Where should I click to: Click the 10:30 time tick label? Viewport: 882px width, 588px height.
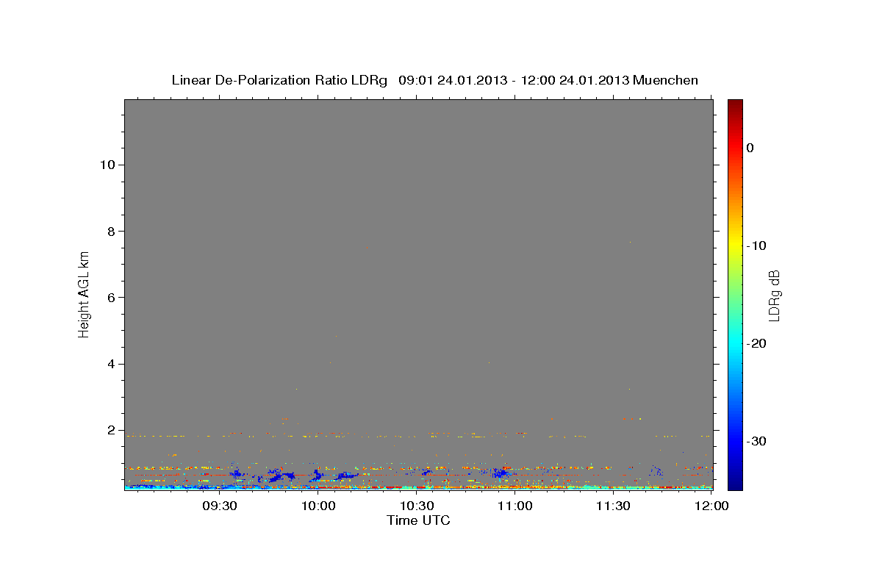pyautogui.click(x=417, y=506)
